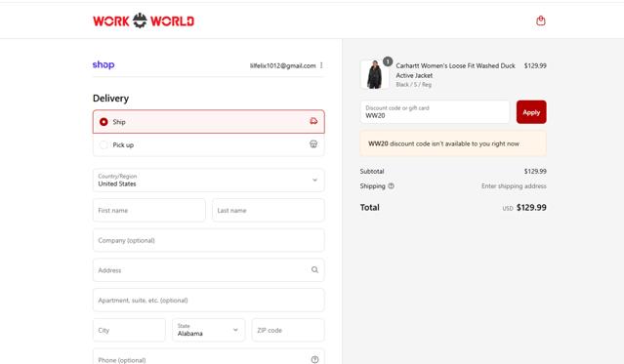Click the lilfelix1012@gmail.com email text
Viewport: 624px width, 364px height.
[x=282, y=65]
